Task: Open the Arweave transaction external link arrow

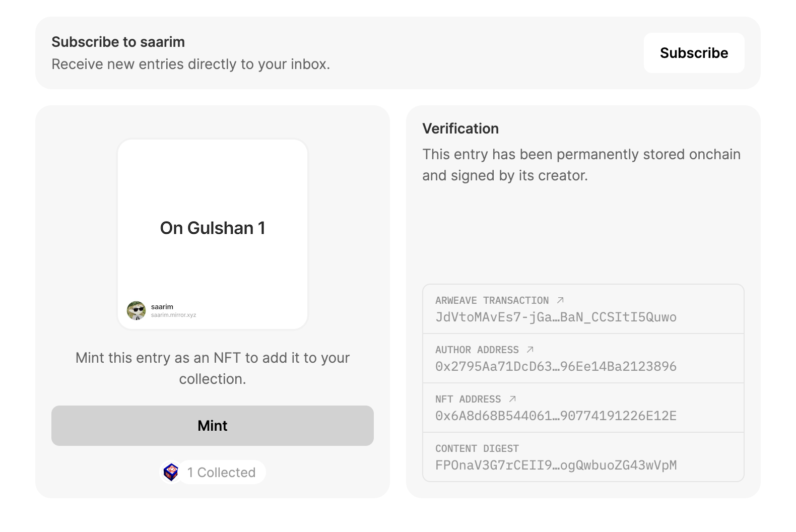Action: (x=560, y=300)
